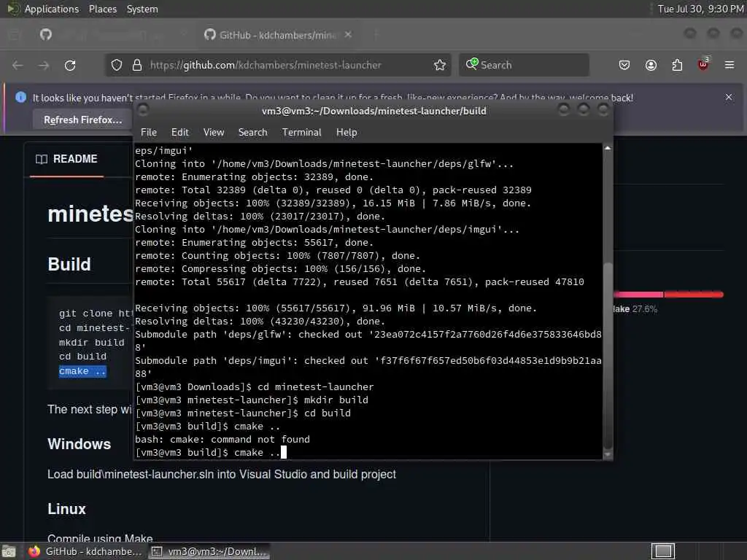Open the Firefox account icon
The height and width of the screenshot is (560, 747).
tap(651, 65)
